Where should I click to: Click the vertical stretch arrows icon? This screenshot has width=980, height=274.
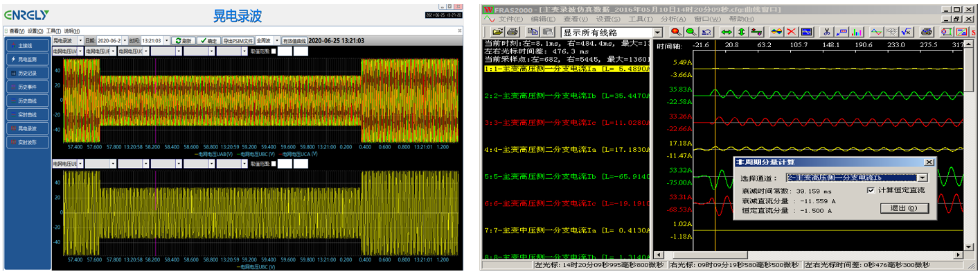coord(742,31)
